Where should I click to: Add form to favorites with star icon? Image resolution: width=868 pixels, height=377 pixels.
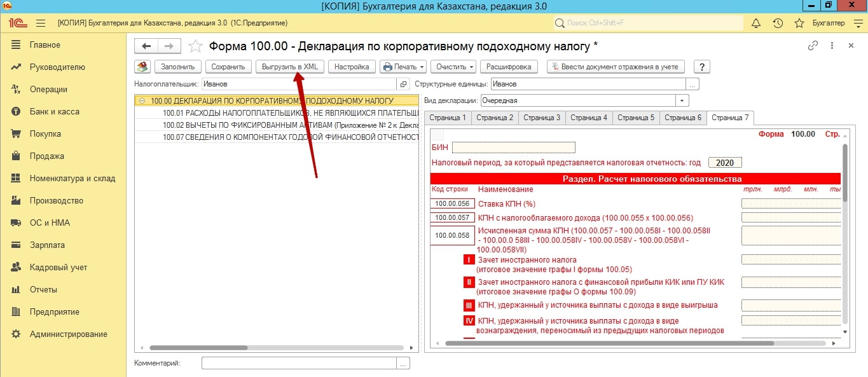click(196, 46)
